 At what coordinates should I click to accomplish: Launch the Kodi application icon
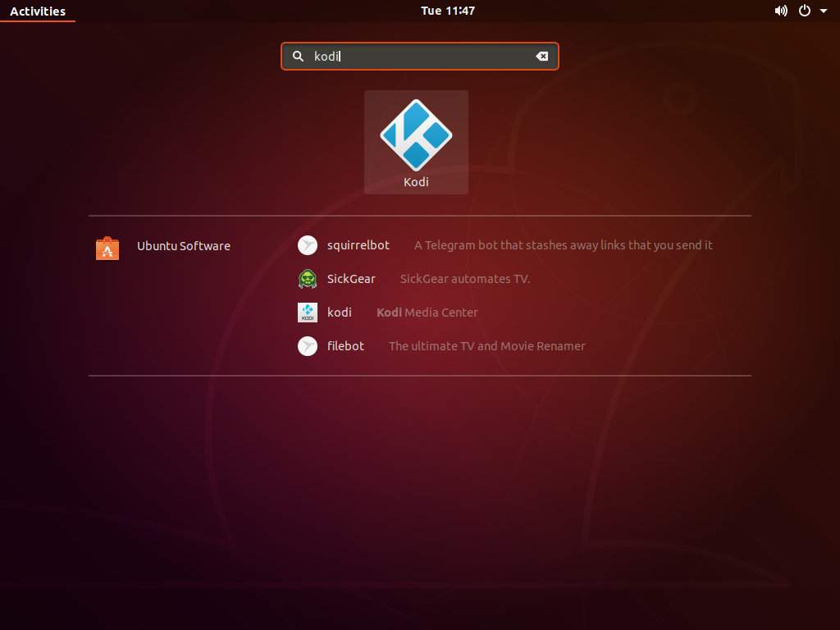click(x=416, y=134)
